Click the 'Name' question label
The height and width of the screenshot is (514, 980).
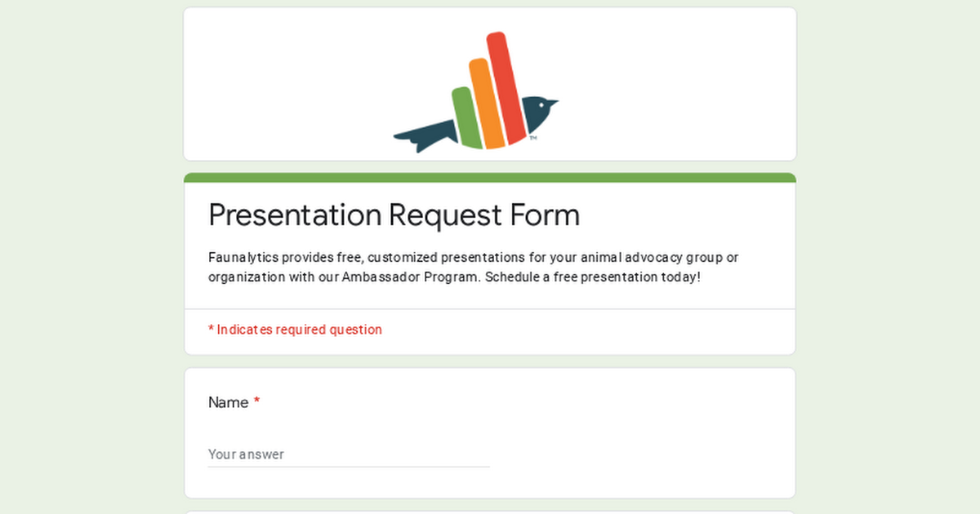pyautogui.click(x=228, y=402)
